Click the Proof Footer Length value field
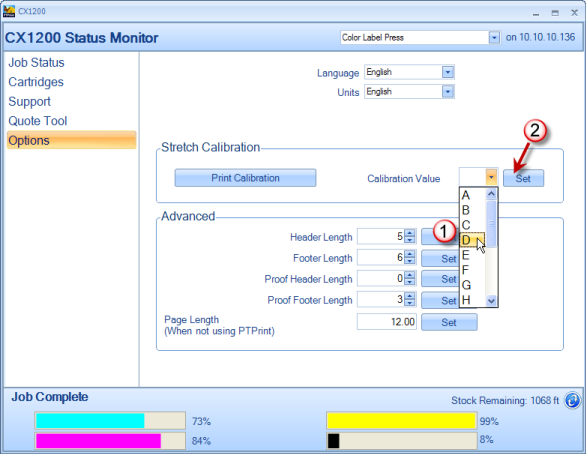Screen dimensions: 586x454 [x=381, y=299]
